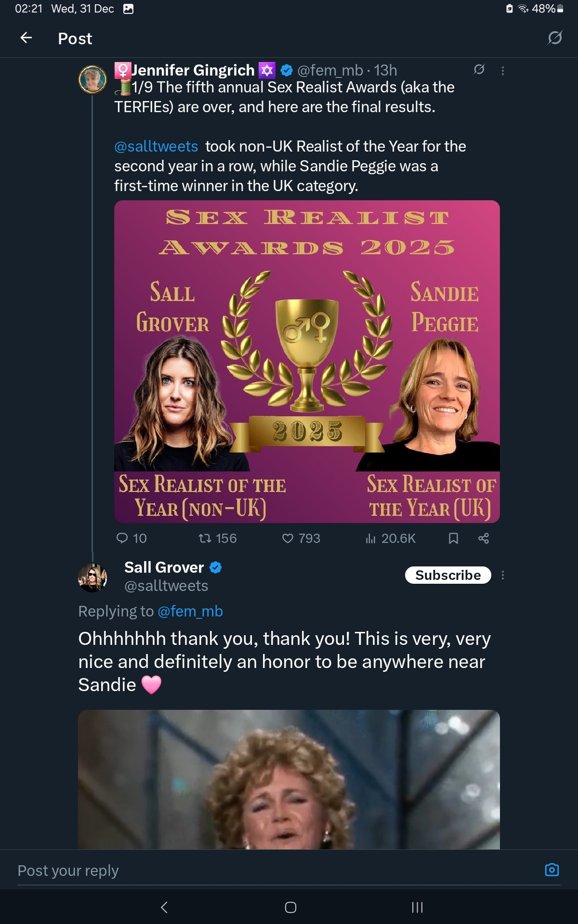Share Jennifer Gingrich's post

click(x=484, y=538)
